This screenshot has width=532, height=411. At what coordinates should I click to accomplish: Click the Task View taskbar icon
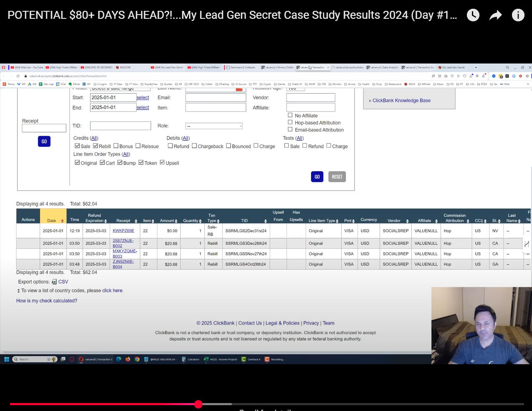pyautogui.click(x=63, y=359)
